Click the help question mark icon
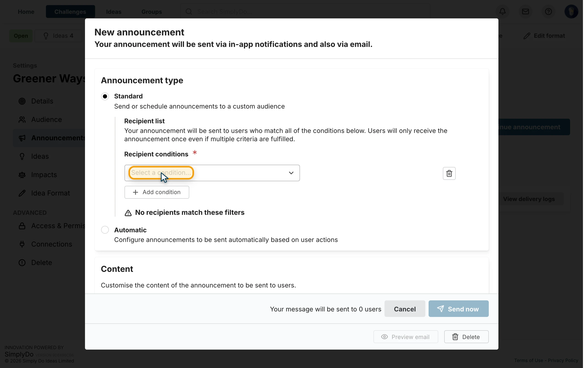This screenshot has width=588, height=368. (548, 11)
